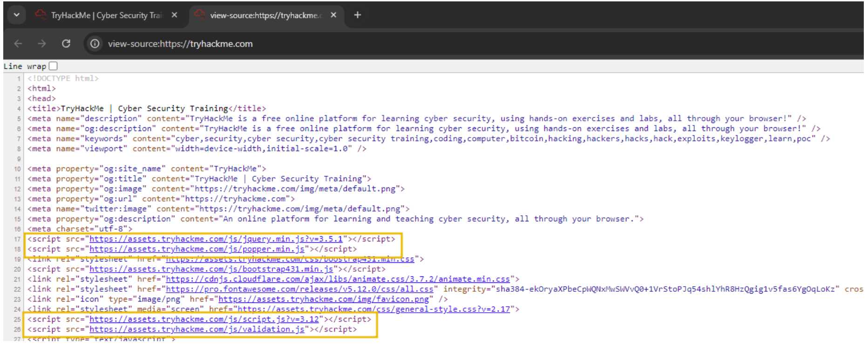
Task: Open the validation.js script link
Action: click(x=197, y=330)
